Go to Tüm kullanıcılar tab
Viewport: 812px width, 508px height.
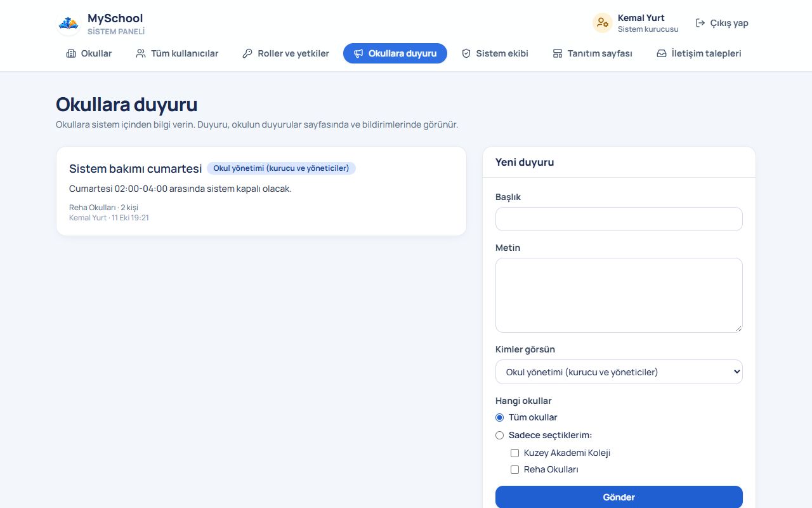177,53
